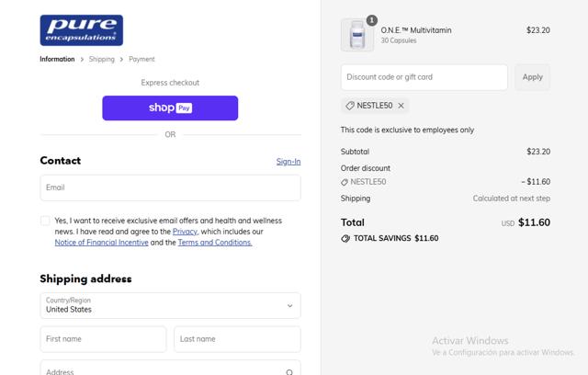Click the O.N.E. Multivitamin product name
The height and width of the screenshot is (375, 588).
click(x=416, y=30)
